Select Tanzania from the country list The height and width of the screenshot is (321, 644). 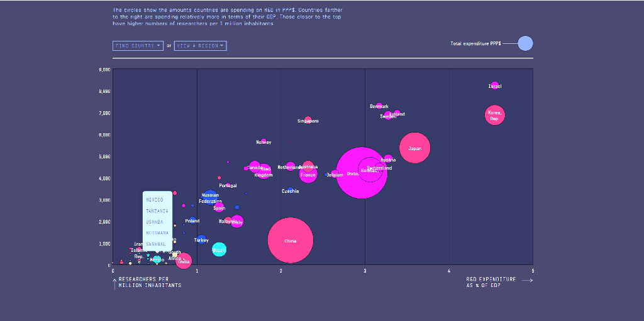click(x=157, y=211)
